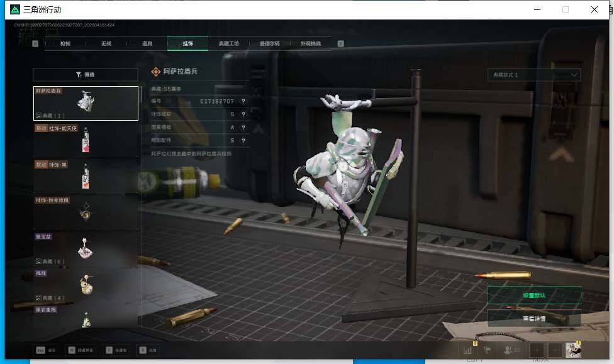Screen dimensions: 614x364
Task: Open the 图案模板 help question mark
Action: tap(243, 128)
